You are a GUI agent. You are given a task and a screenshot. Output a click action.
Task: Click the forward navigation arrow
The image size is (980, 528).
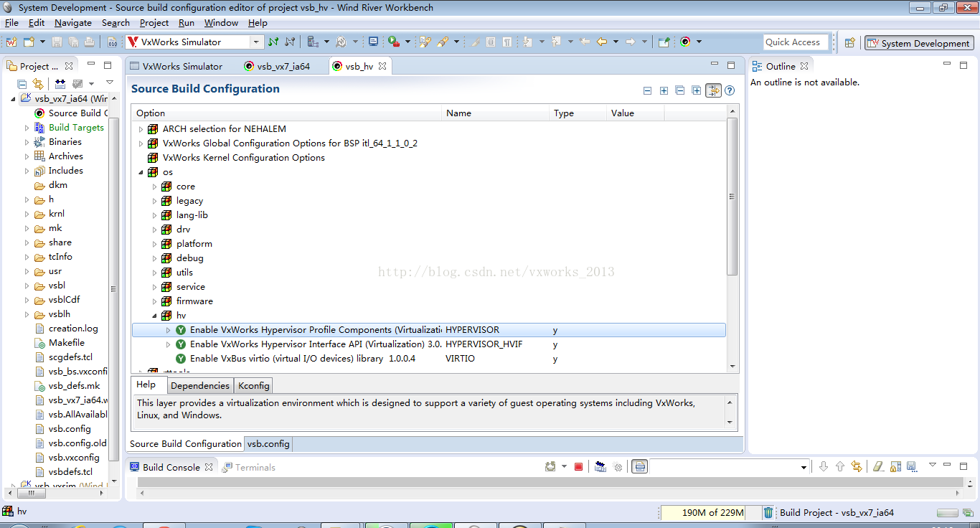631,42
